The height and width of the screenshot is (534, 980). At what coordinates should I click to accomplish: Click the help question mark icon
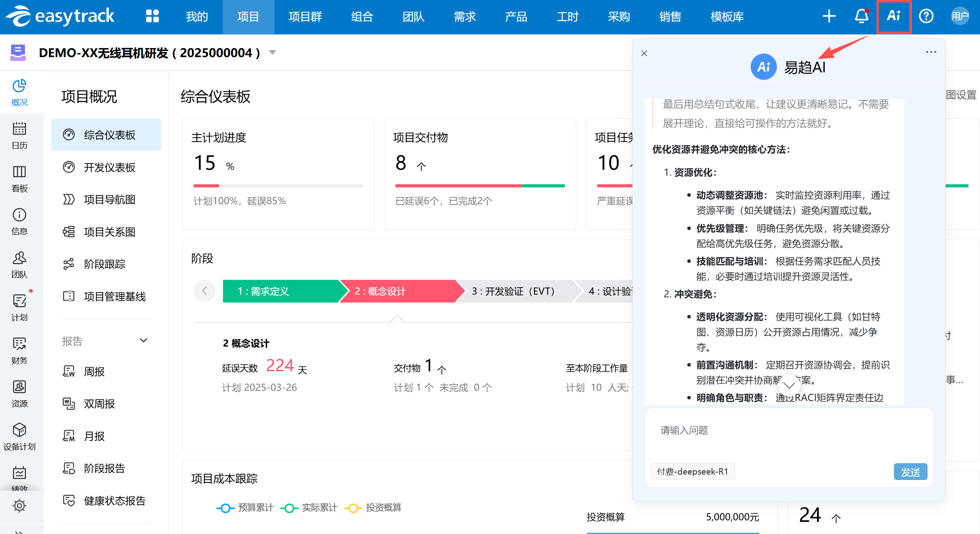click(x=926, y=16)
